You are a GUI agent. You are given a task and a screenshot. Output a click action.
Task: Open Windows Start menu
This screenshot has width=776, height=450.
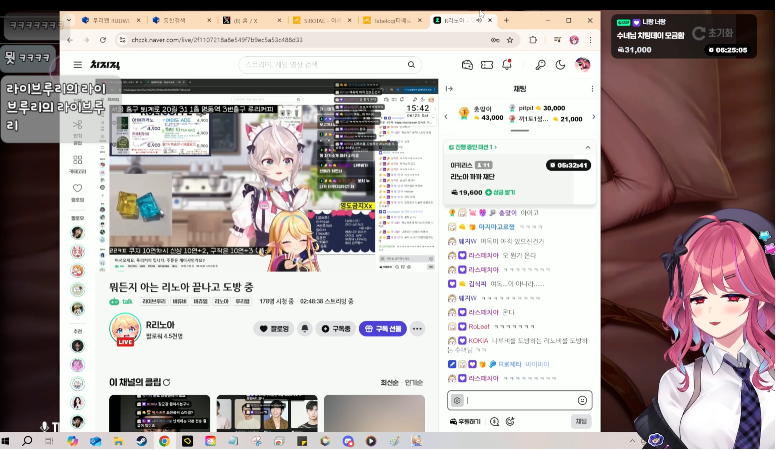[x=5, y=441]
